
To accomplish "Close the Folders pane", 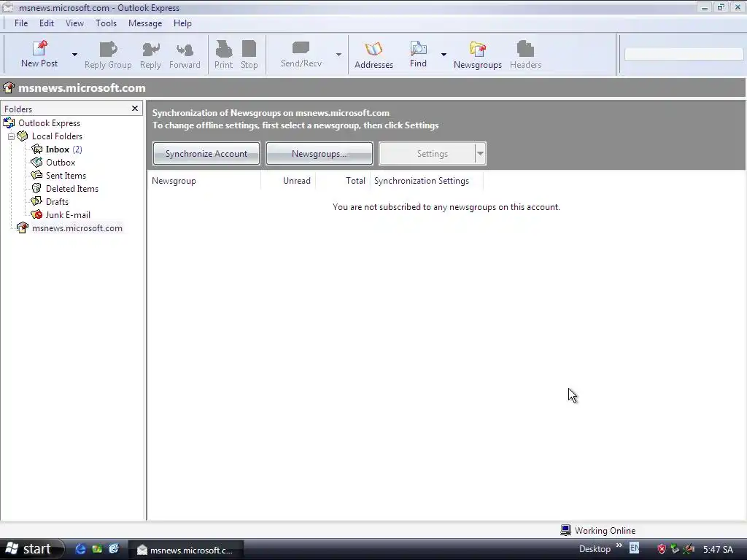I will (x=135, y=109).
